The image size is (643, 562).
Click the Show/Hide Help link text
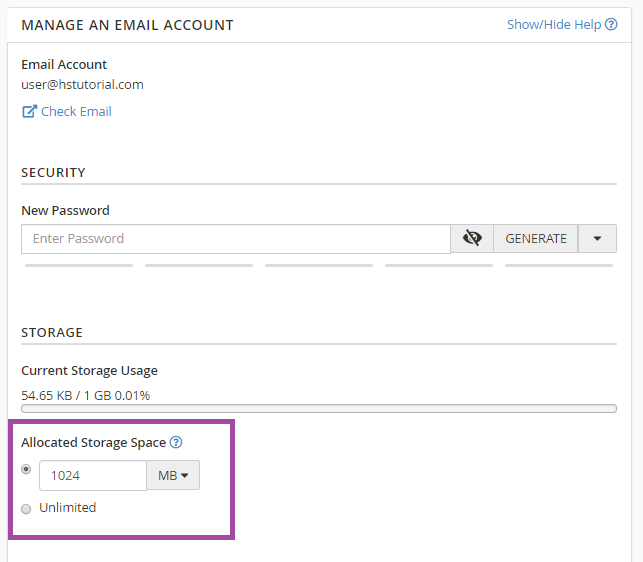pyautogui.click(x=553, y=25)
